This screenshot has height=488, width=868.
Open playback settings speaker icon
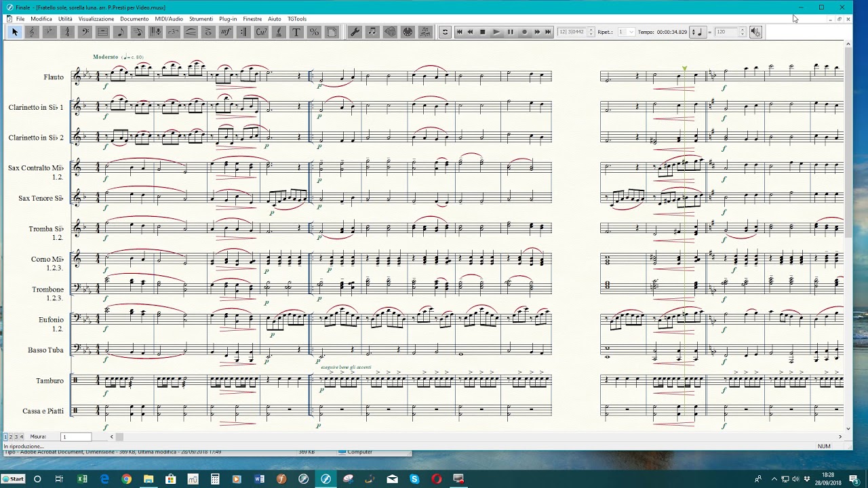755,32
